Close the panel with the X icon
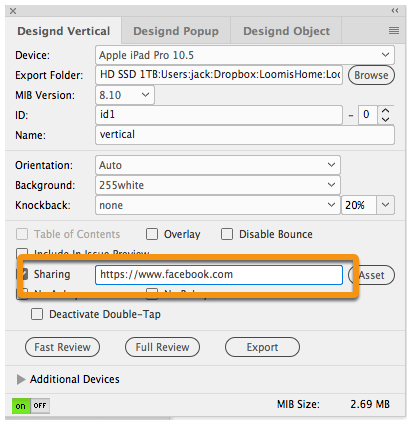The width and height of the screenshot is (412, 425). (x=13, y=11)
